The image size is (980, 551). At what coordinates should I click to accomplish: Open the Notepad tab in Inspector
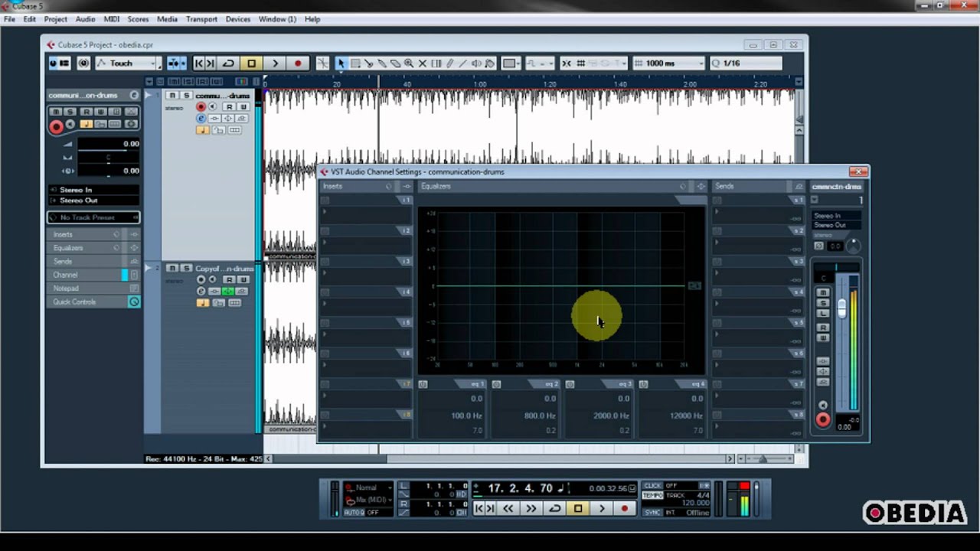93,289
